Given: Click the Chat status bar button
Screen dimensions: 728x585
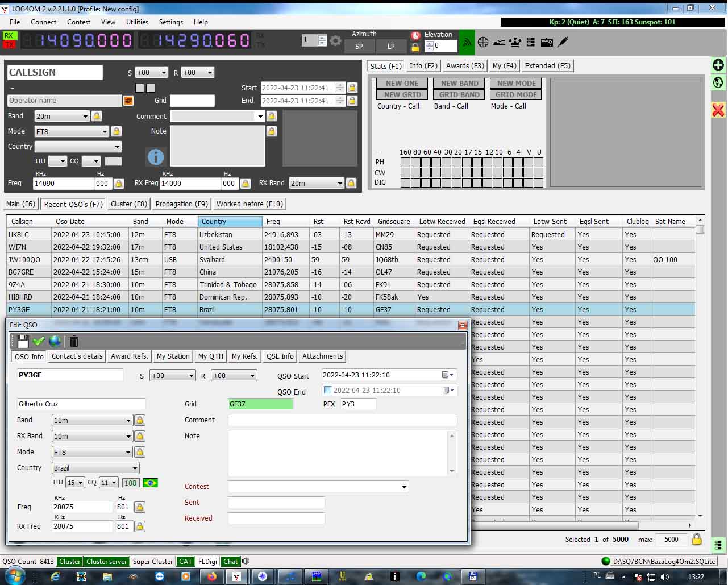Looking at the screenshot, I should [x=230, y=562].
